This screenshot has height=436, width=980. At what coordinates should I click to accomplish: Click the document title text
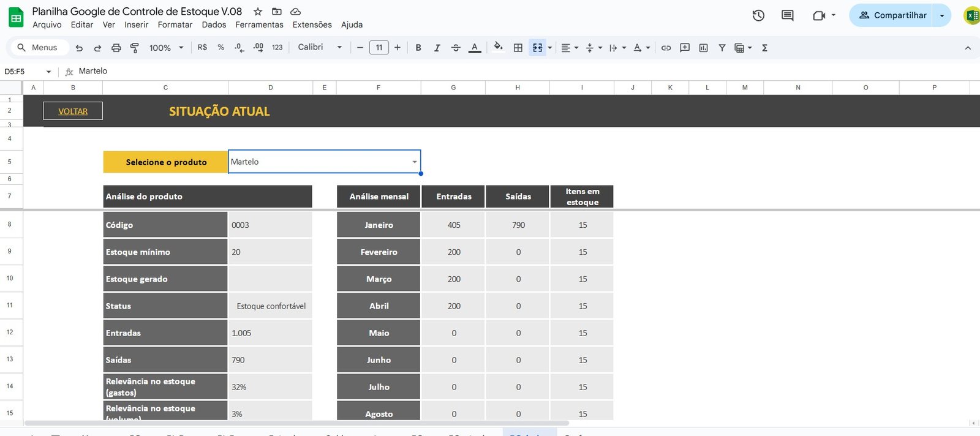pyautogui.click(x=137, y=12)
